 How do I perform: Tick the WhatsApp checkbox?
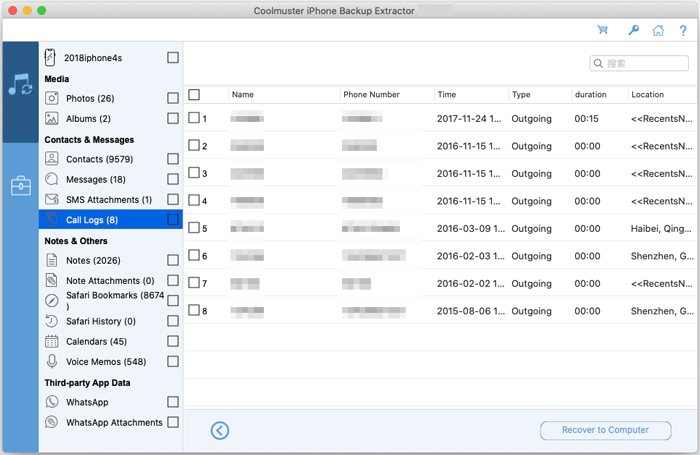click(173, 402)
